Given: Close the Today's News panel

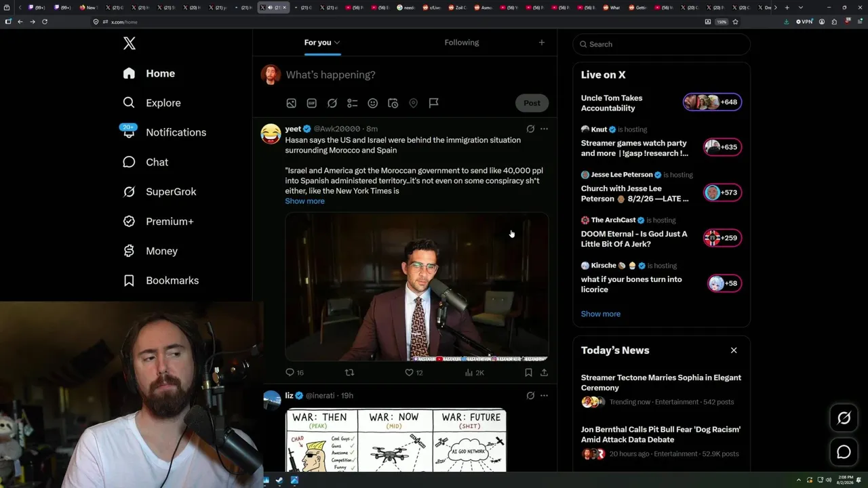Looking at the screenshot, I should pos(734,350).
